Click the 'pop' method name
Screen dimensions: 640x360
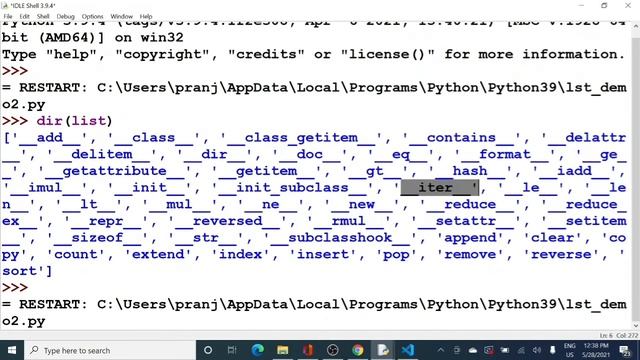pos(396,254)
